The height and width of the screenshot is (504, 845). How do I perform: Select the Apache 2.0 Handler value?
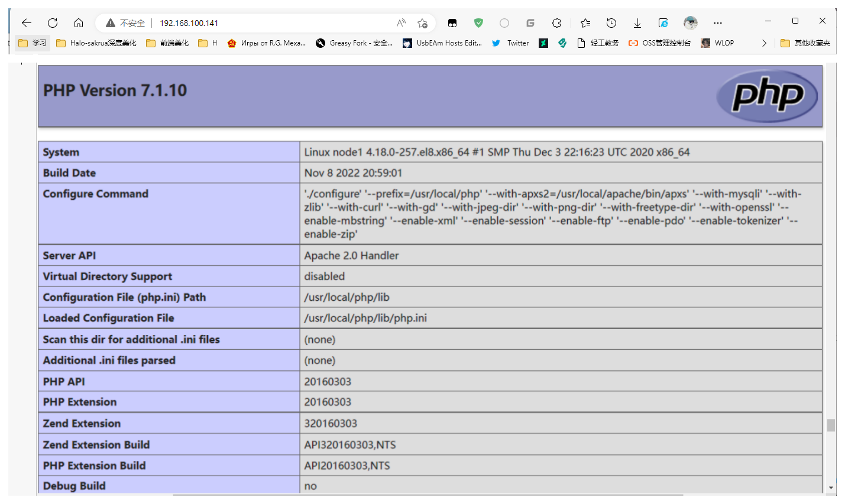coord(351,255)
